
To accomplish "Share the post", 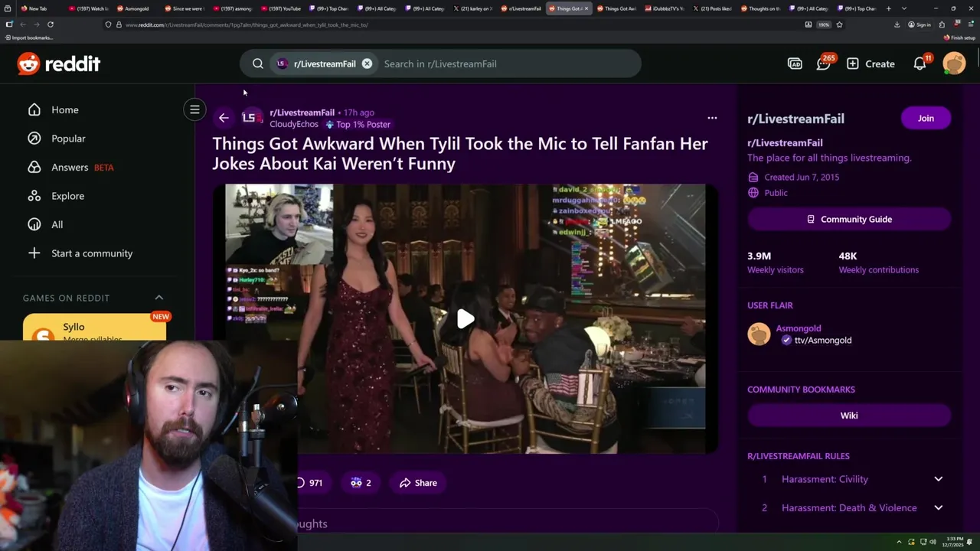I will [418, 483].
